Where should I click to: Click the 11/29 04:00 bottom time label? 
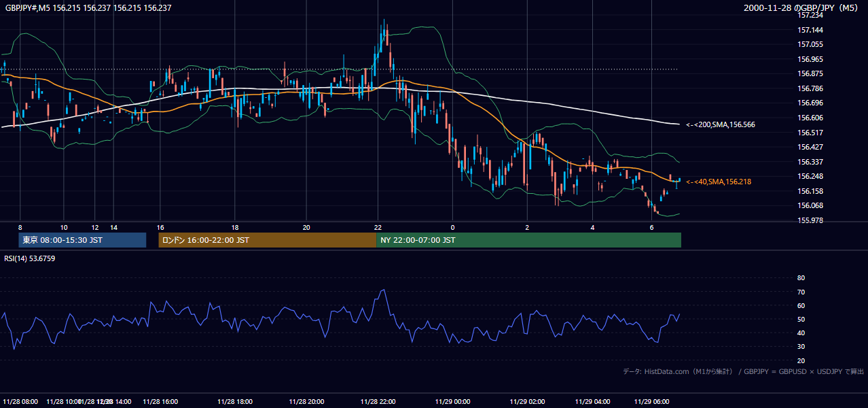click(x=592, y=401)
